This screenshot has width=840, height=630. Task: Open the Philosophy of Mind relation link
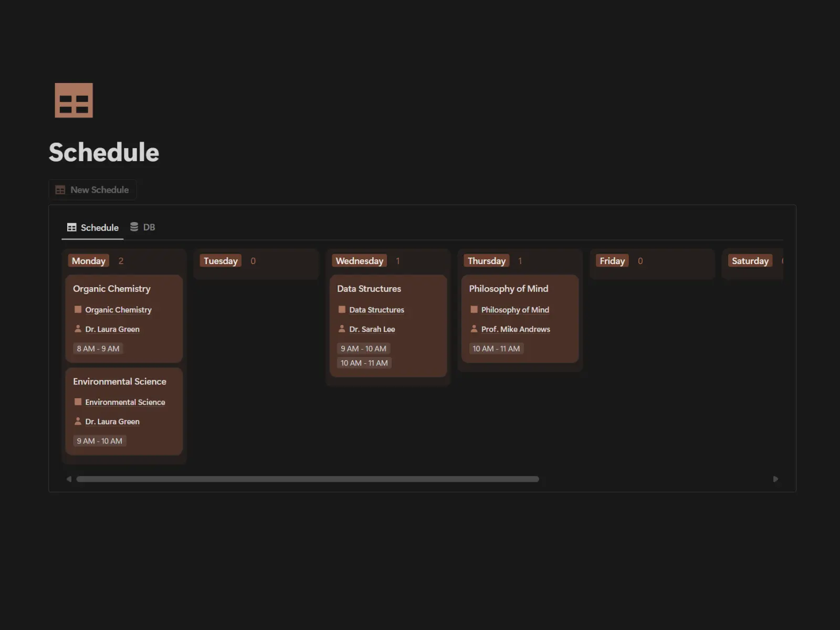click(515, 310)
